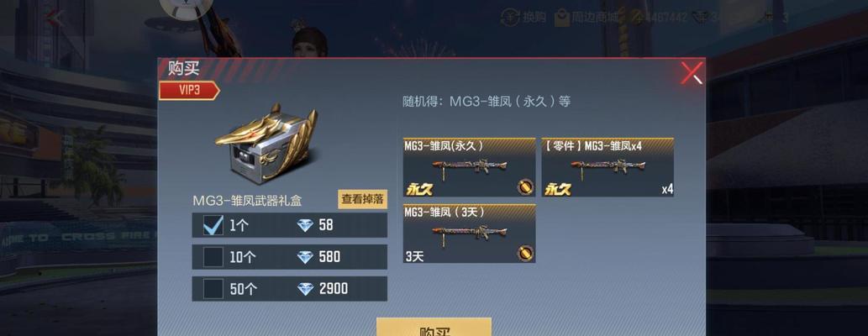The width and height of the screenshot is (868, 336).
Task: Click gold coin icon on MG3-雏凤(永久) card
Action: click(x=525, y=187)
